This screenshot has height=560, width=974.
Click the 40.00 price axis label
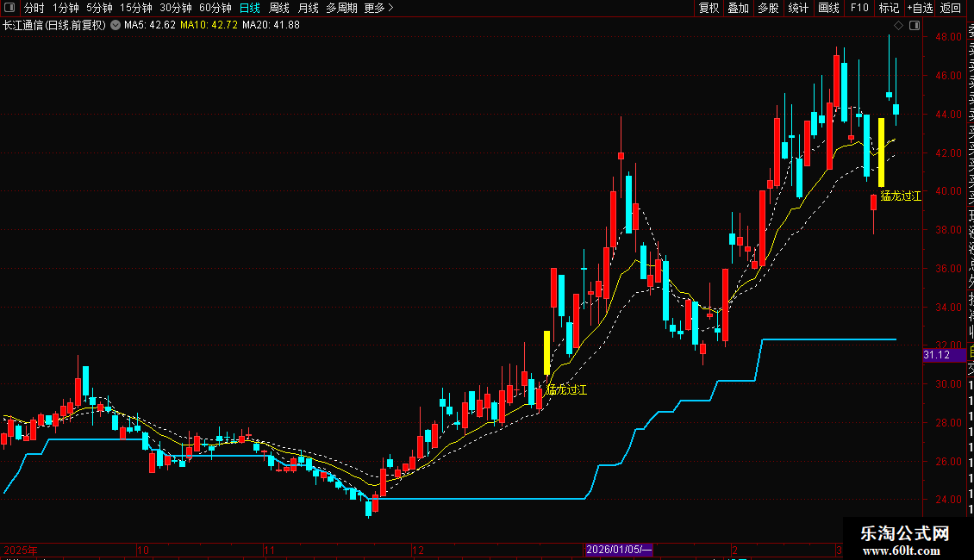click(948, 191)
